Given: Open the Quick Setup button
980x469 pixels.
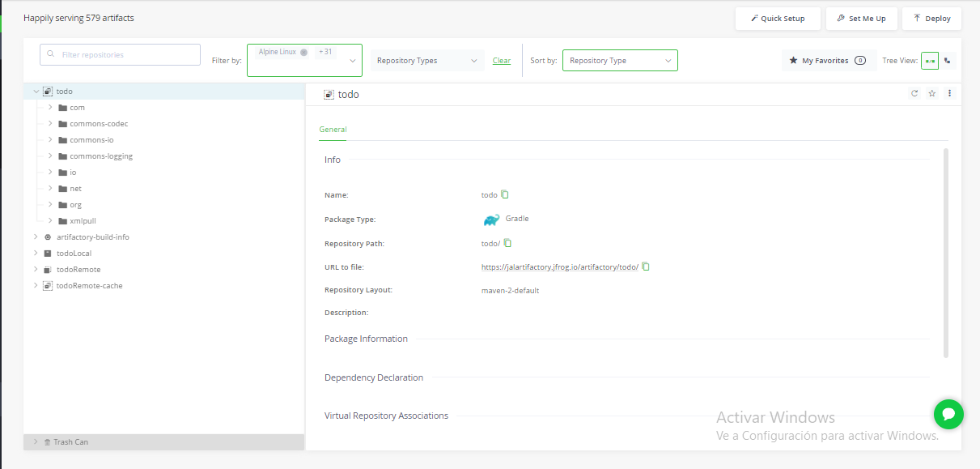Looking at the screenshot, I should [x=778, y=19].
